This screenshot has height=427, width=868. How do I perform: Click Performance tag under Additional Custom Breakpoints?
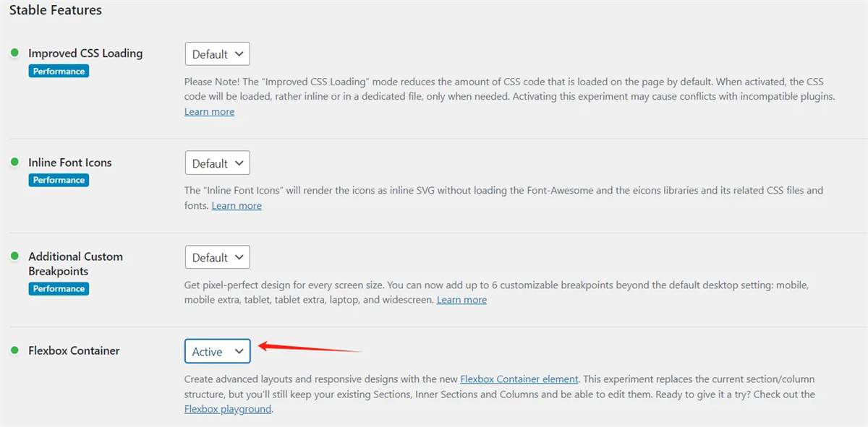point(59,288)
